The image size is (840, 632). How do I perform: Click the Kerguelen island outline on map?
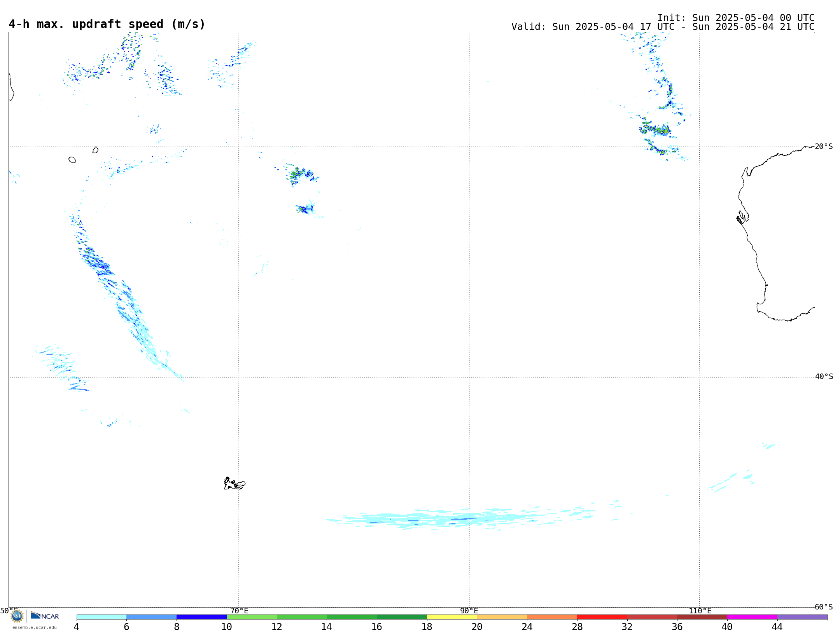click(x=234, y=484)
